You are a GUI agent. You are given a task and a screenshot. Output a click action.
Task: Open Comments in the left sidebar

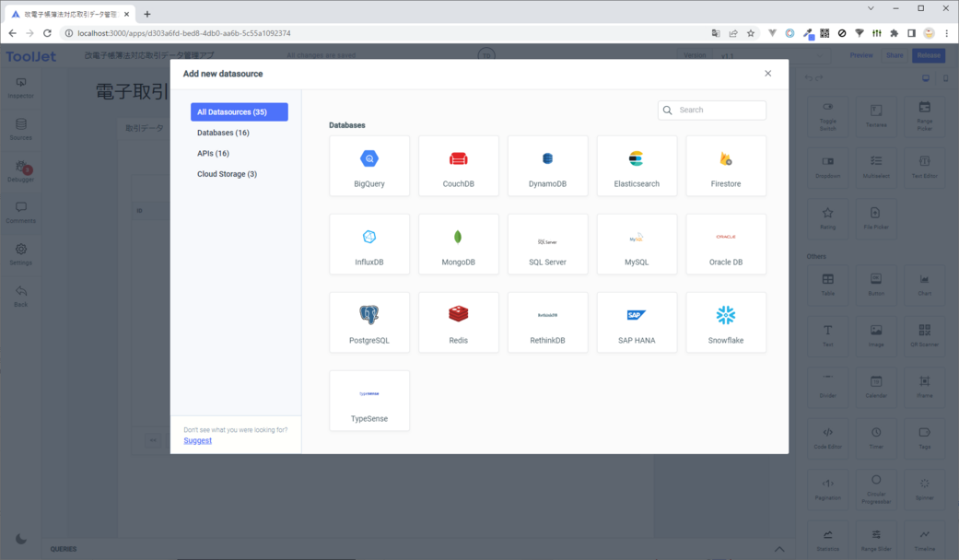pos(21,212)
